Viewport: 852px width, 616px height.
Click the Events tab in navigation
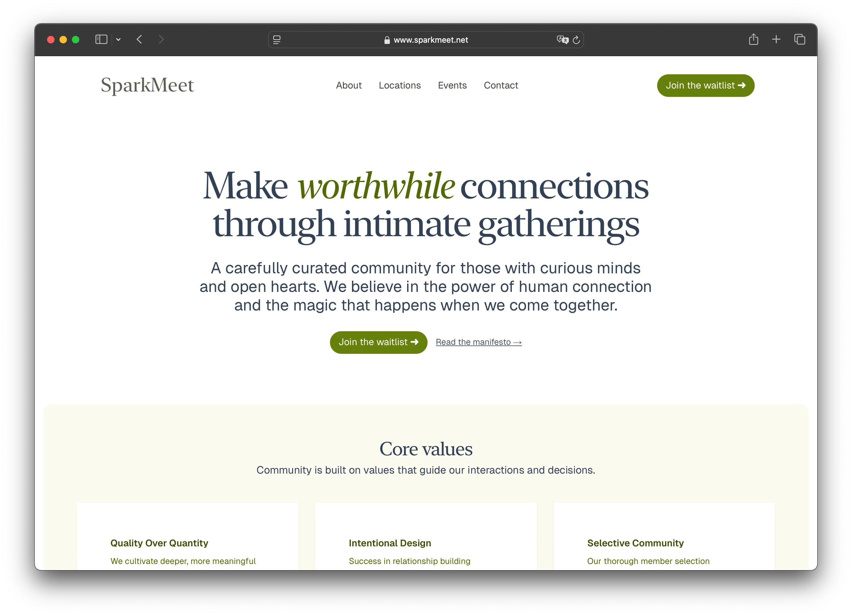pos(452,85)
